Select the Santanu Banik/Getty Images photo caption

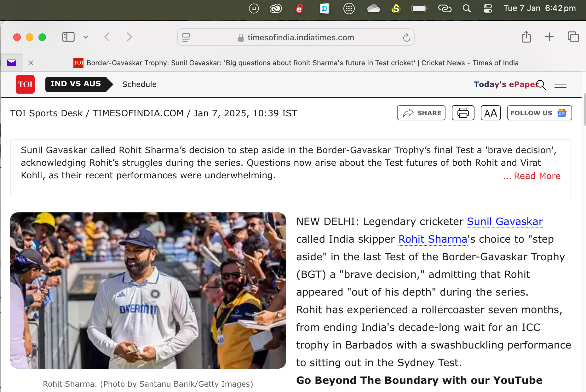pos(148,384)
